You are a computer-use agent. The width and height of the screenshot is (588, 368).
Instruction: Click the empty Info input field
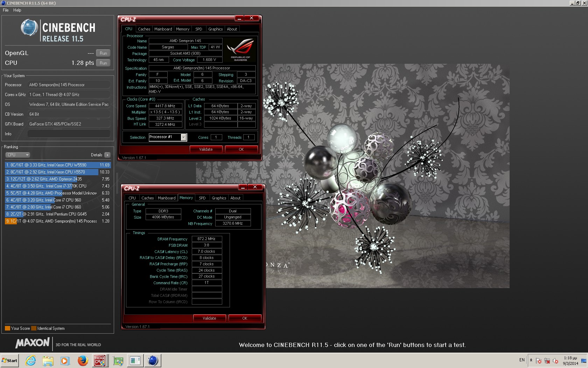pyautogui.click(x=69, y=134)
